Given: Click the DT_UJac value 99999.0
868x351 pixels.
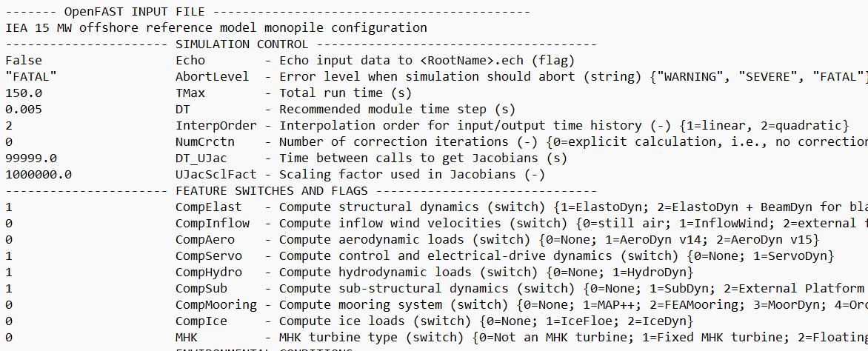Looking at the screenshot, I should click(31, 158).
